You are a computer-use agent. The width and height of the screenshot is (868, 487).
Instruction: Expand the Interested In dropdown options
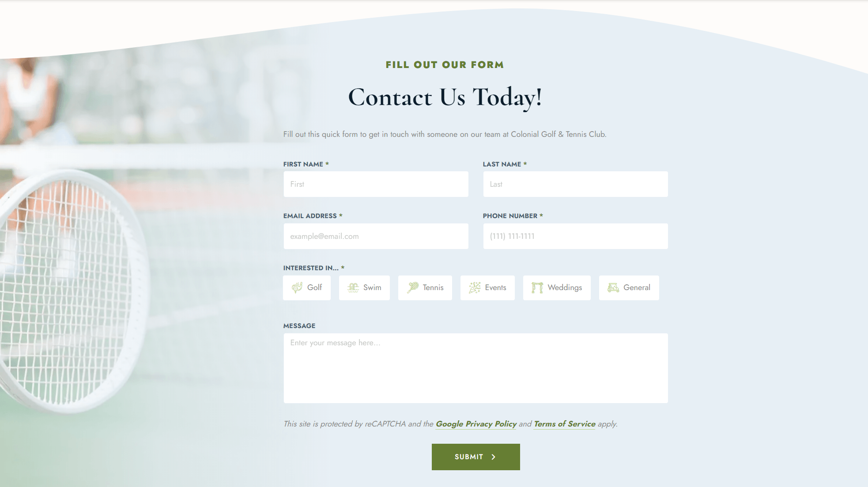tap(313, 268)
